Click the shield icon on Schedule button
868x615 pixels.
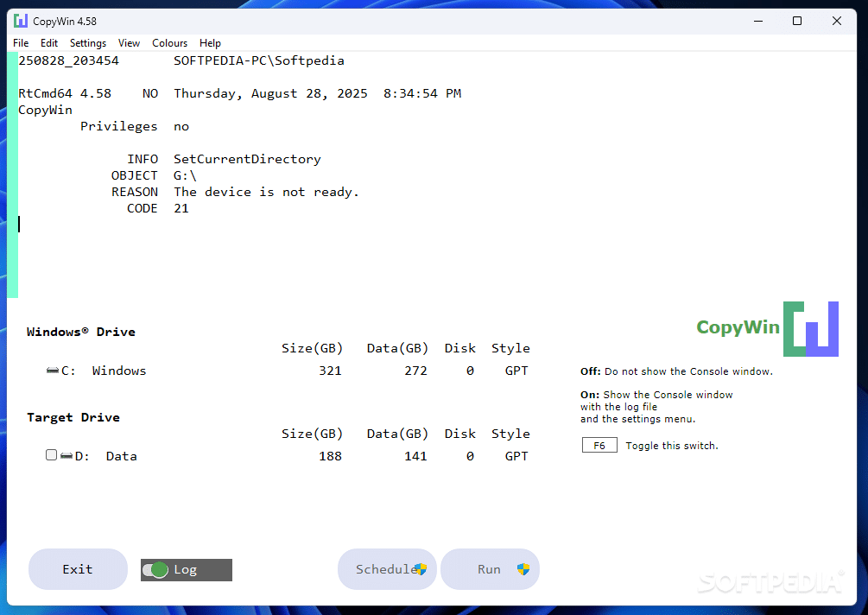pos(421,569)
